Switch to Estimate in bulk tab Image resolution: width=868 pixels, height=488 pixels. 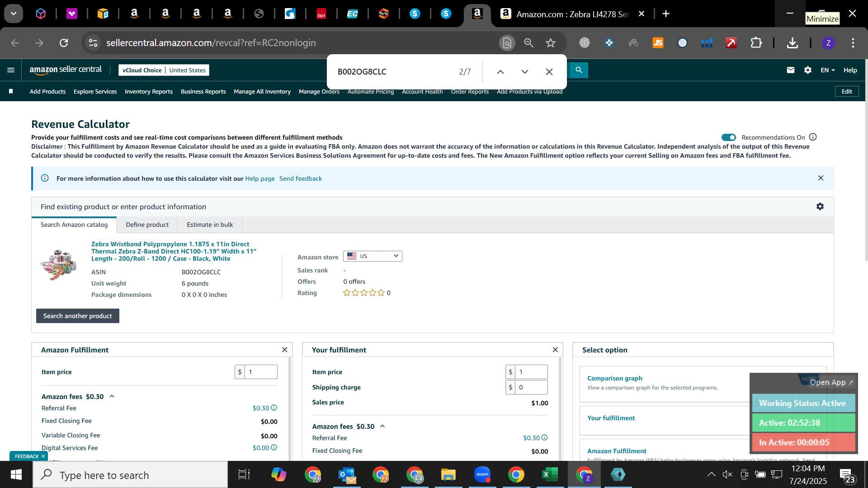point(210,225)
